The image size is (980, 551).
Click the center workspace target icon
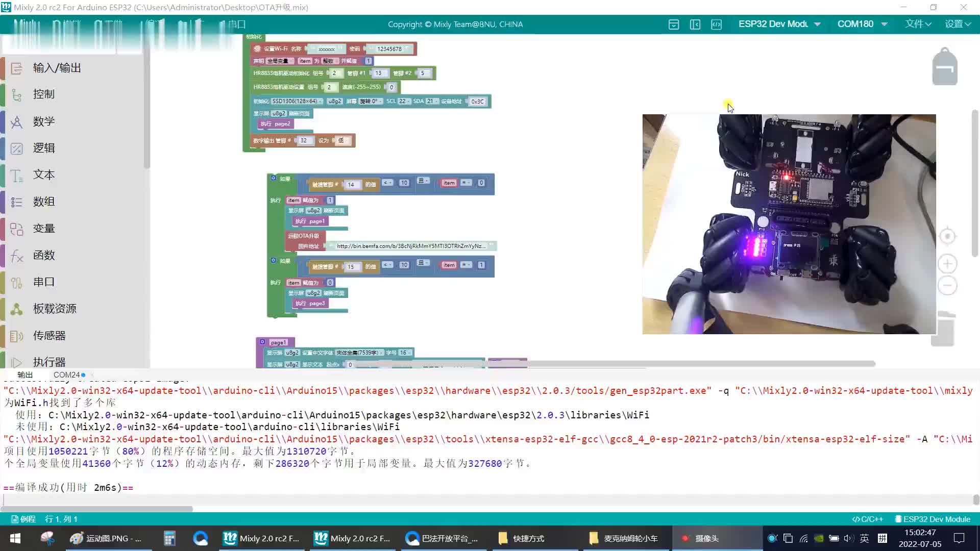(x=947, y=236)
